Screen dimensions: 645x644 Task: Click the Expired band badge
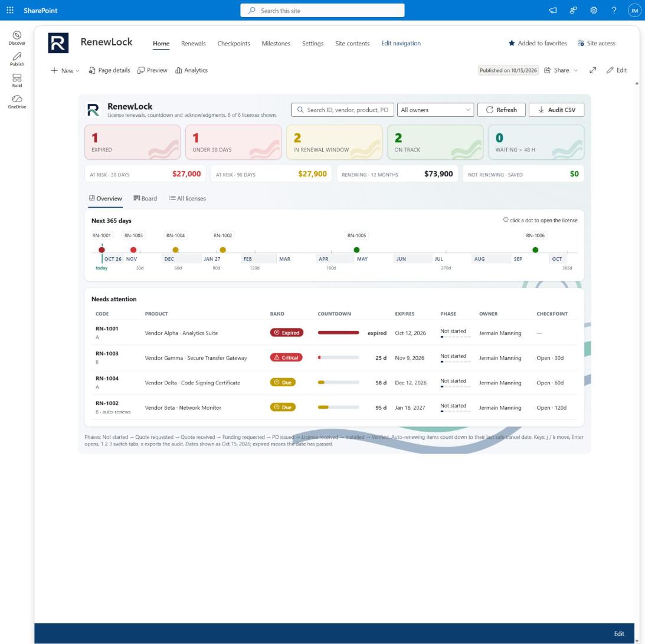coord(287,333)
